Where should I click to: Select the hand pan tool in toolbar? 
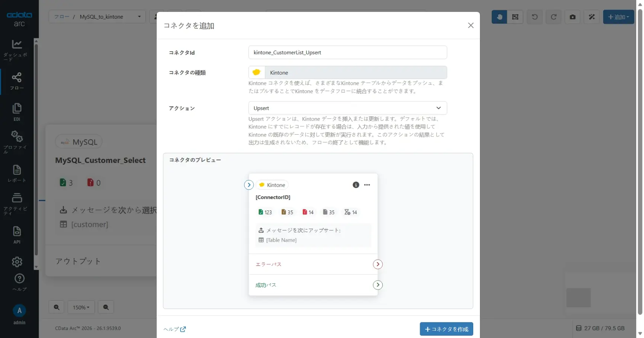click(499, 17)
